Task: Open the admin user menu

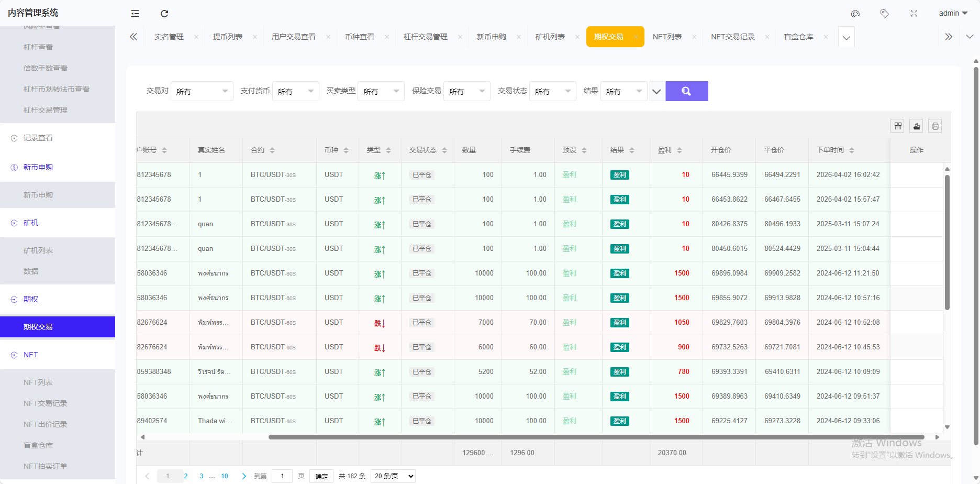Action: pos(953,14)
